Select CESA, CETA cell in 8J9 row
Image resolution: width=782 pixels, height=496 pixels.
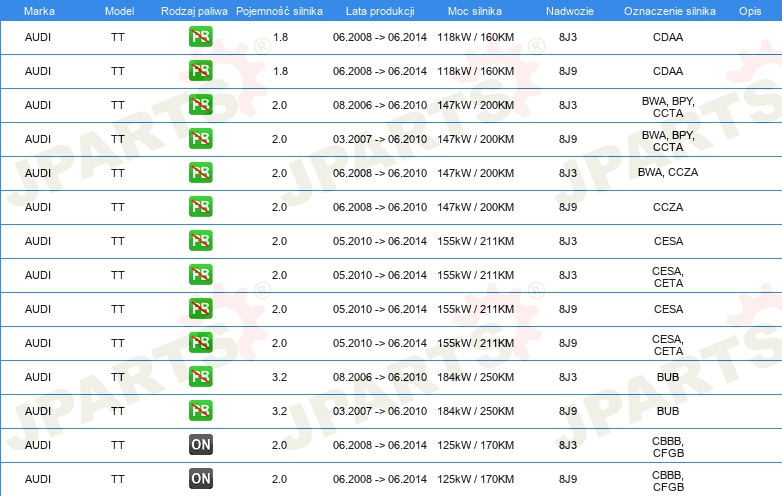(x=668, y=345)
